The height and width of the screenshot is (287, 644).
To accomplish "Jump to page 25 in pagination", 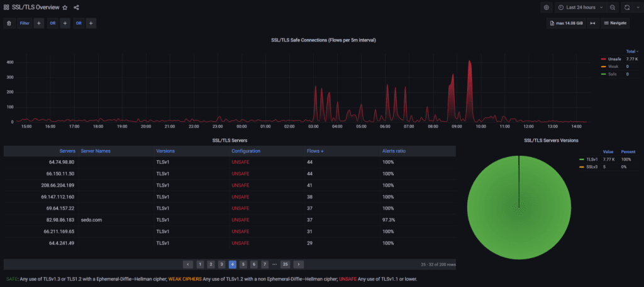I will tap(285, 264).
